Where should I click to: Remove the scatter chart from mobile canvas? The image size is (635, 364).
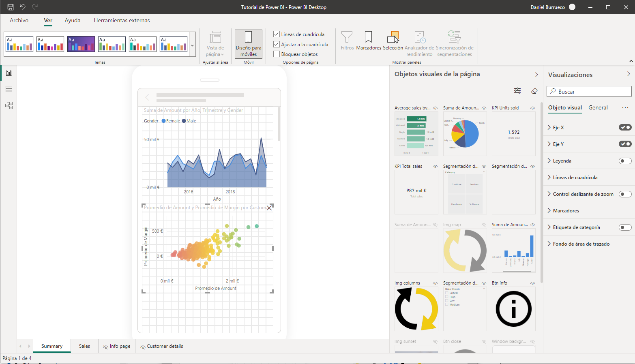pos(269,208)
